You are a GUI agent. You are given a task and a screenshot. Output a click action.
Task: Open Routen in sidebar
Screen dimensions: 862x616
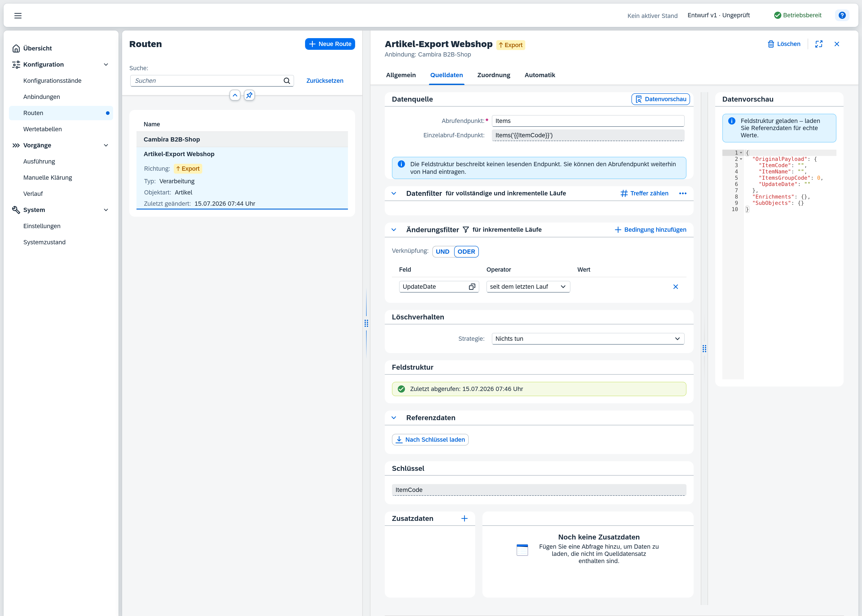[61, 113]
